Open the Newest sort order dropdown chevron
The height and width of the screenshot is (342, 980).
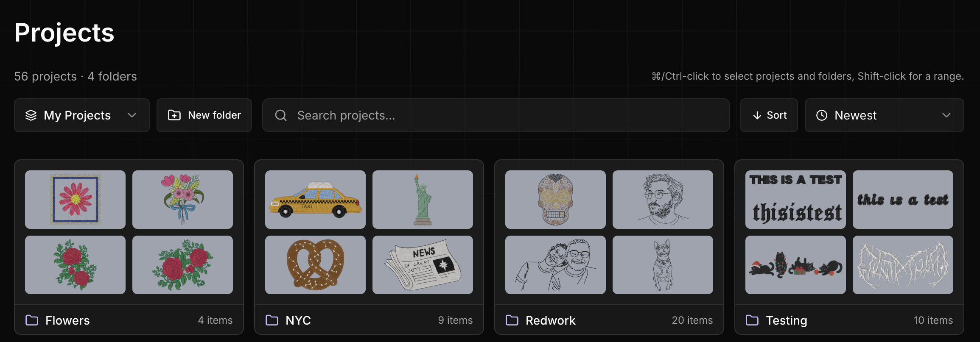tap(946, 115)
